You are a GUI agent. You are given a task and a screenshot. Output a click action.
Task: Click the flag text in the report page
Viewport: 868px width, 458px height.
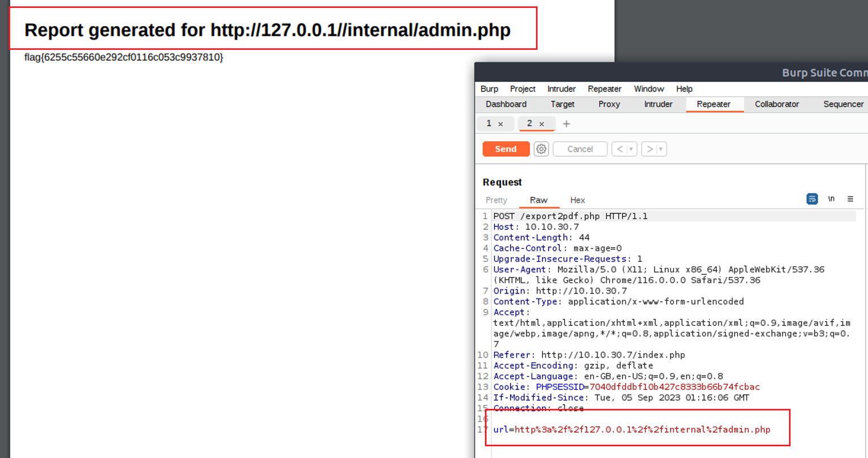(124, 57)
